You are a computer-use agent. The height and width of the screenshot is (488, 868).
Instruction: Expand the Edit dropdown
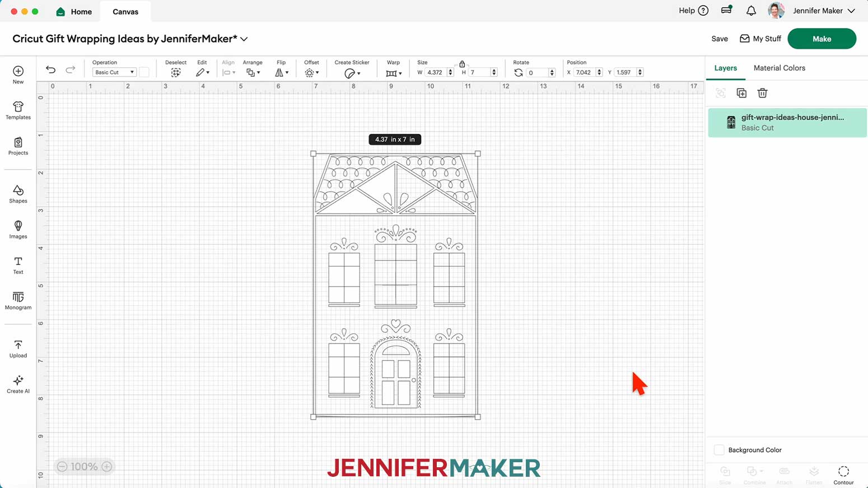[x=203, y=73]
